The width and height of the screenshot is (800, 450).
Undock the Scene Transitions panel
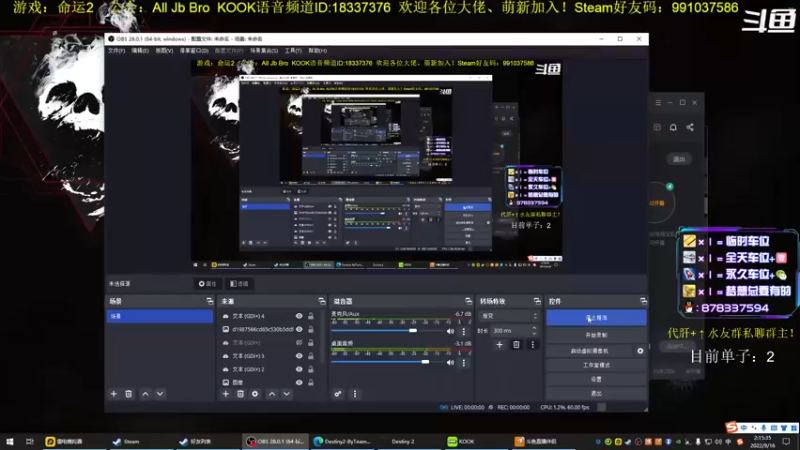coord(537,302)
